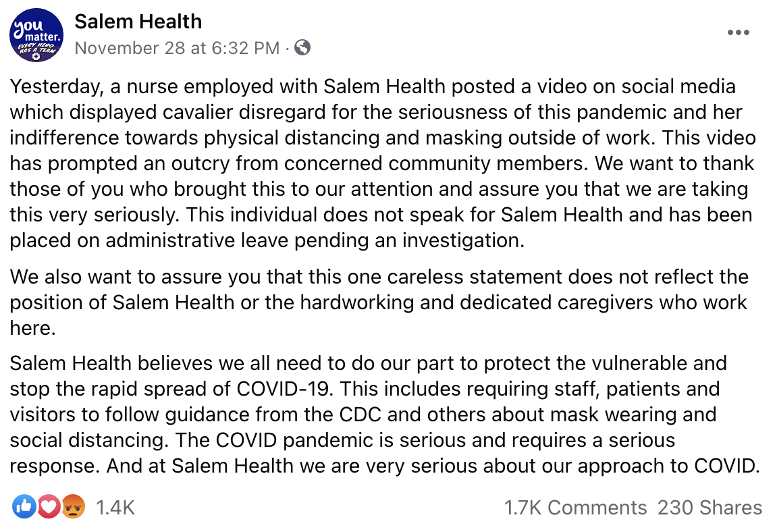
Task: Click the paragraph about stopping COVID-19 spread
Action: pos(385,415)
